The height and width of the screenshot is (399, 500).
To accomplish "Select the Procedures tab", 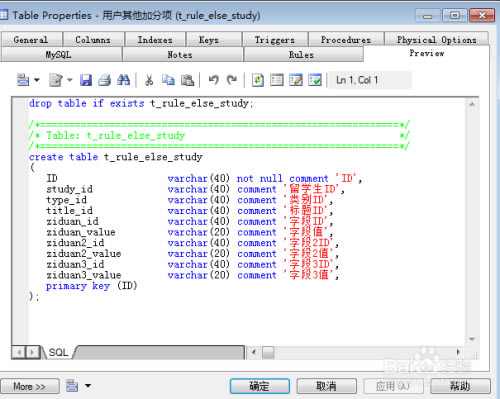I will [346, 40].
